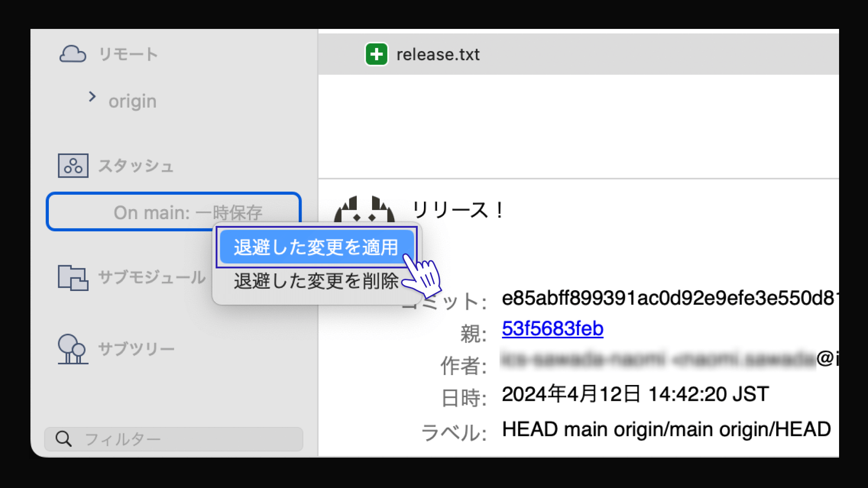The image size is (868, 488).
Task: Click the 日時: field label
Action: click(463, 398)
